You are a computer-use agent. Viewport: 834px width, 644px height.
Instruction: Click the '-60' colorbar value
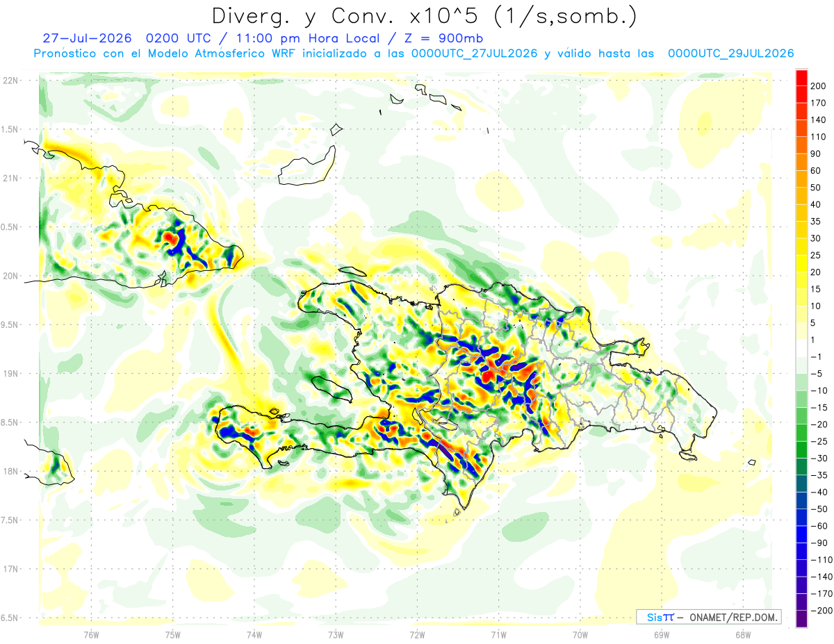[819, 525]
